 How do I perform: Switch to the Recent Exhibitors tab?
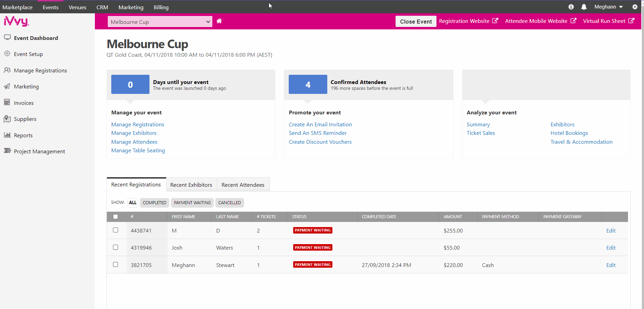tap(191, 185)
